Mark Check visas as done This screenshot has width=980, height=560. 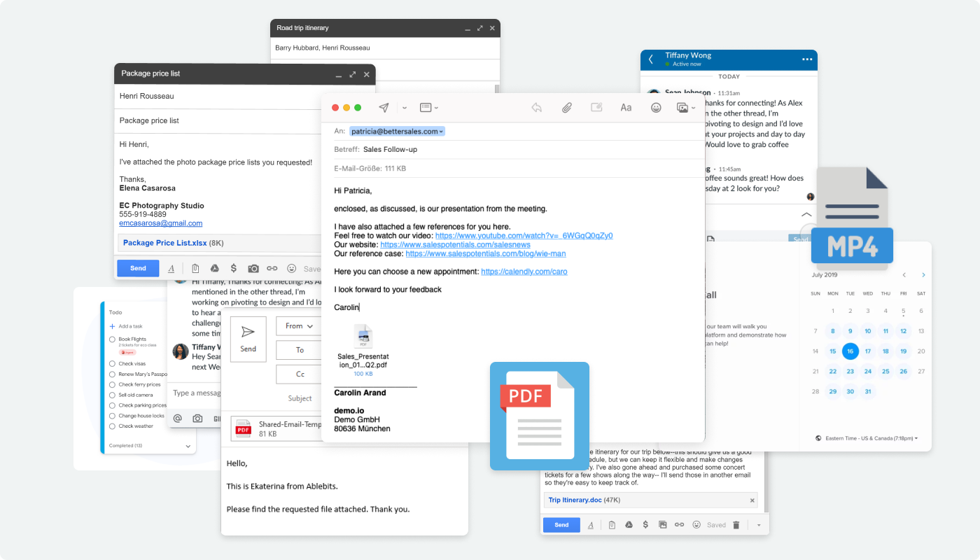tap(112, 364)
